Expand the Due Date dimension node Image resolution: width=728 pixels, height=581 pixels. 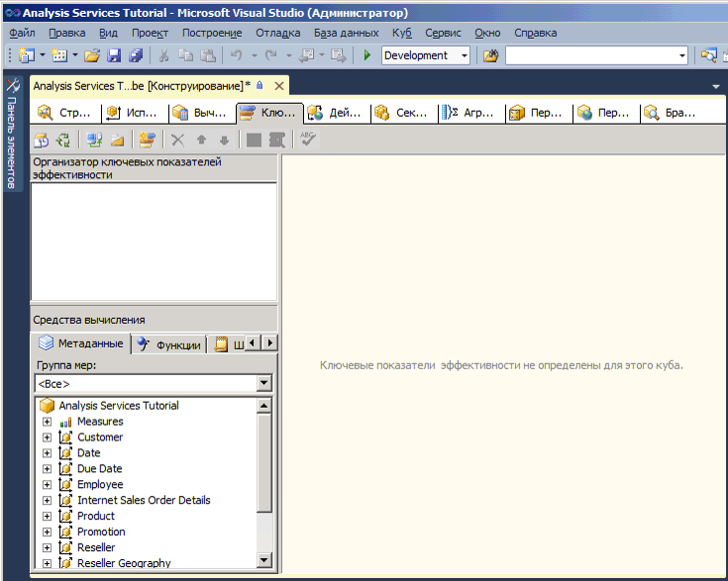tap(47, 469)
